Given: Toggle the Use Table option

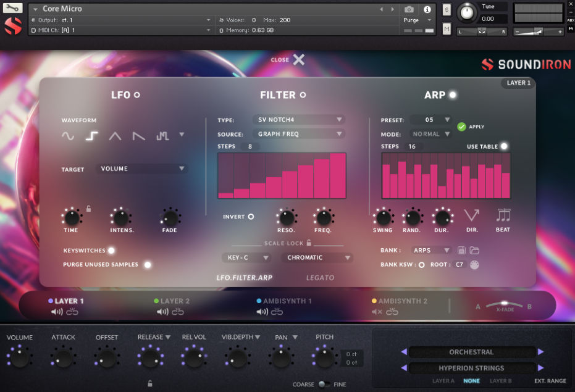Looking at the screenshot, I should coord(504,146).
